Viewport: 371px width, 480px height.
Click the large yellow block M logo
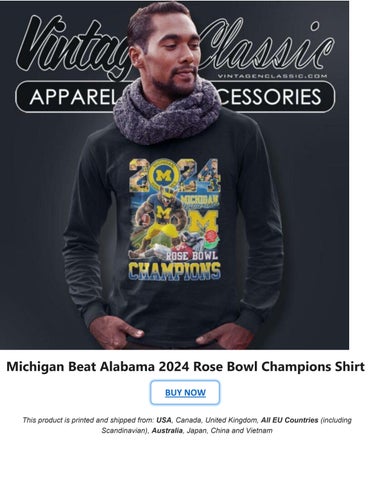coord(203,221)
